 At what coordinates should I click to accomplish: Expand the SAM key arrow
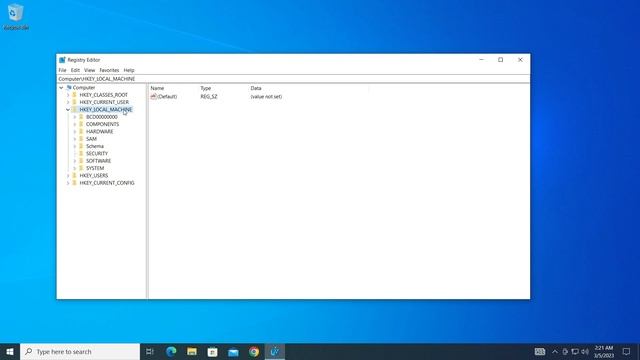(75, 139)
